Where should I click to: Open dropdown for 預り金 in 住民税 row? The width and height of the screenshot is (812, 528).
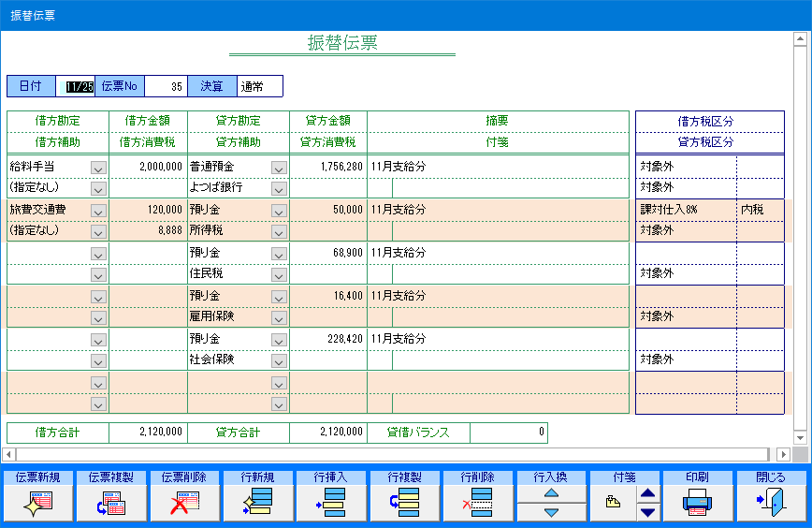pos(279,254)
